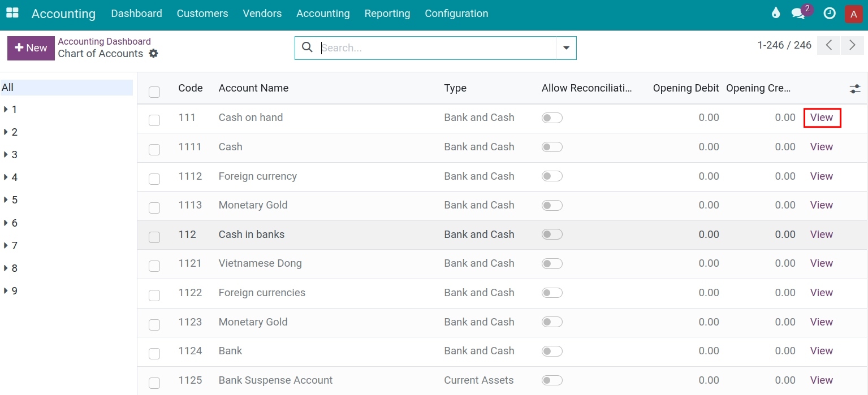The width and height of the screenshot is (868, 395).
Task: Open the apps grid menu icon
Action: coord(12,13)
